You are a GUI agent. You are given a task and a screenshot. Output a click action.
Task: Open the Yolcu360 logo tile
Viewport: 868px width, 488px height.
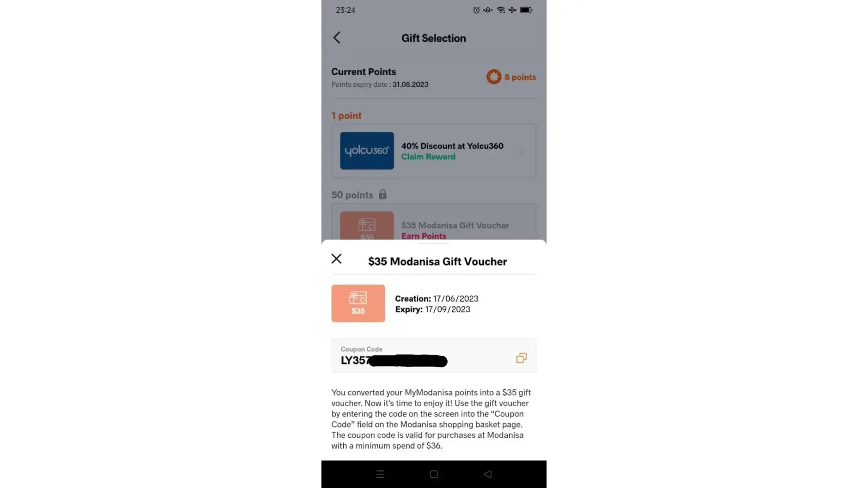(x=367, y=151)
